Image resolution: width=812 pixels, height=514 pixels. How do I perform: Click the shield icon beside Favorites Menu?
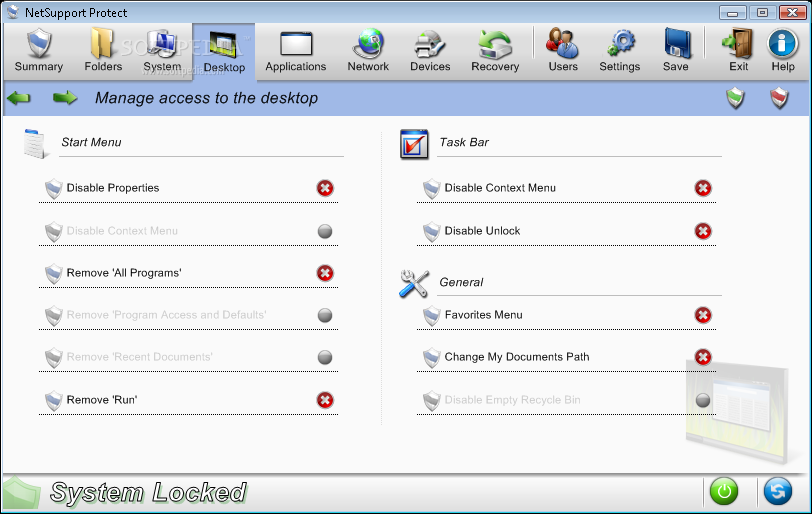[431, 316]
